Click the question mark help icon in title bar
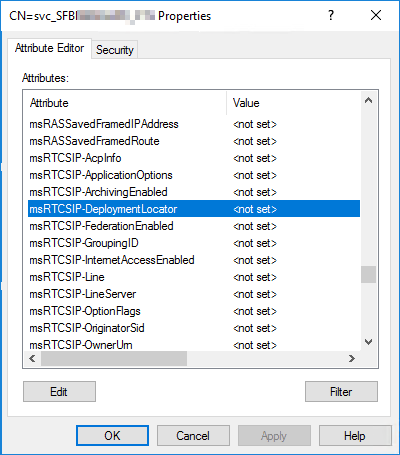 pyautogui.click(x=331, y=15)
